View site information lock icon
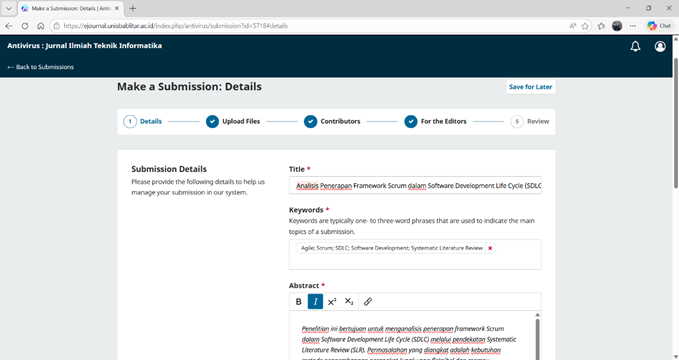 (56, 26)
